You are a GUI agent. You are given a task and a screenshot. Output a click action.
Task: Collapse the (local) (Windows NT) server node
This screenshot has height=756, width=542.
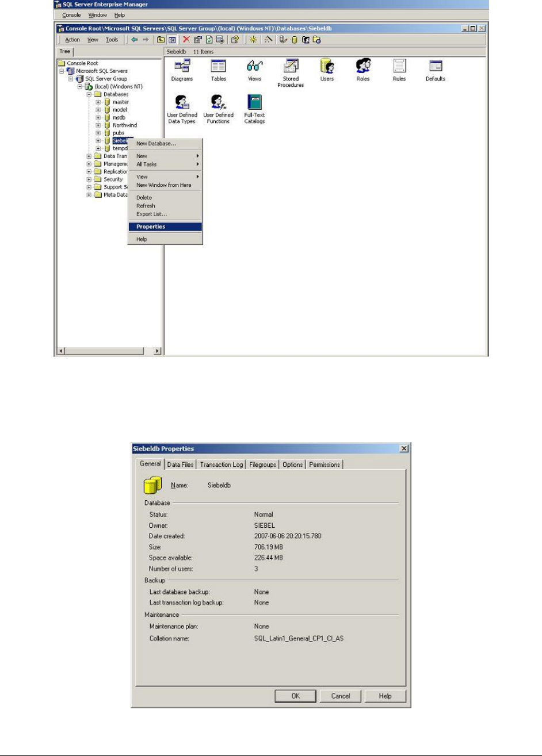[x=81, y=86]
